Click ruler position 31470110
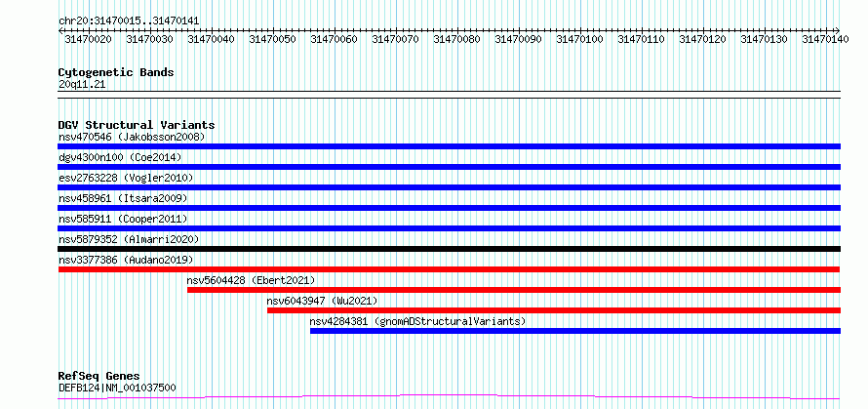 pos(641,39)
